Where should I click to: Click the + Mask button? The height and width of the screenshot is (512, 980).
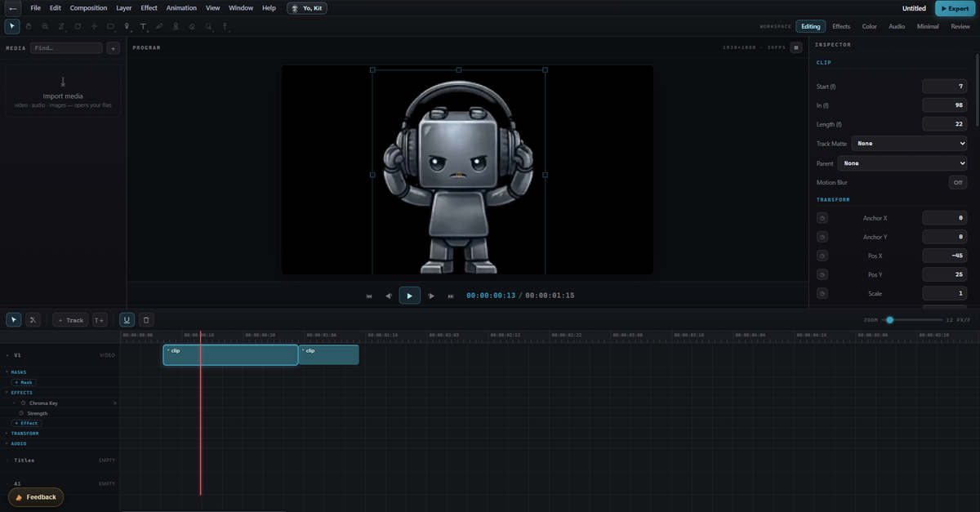point(23,382)
